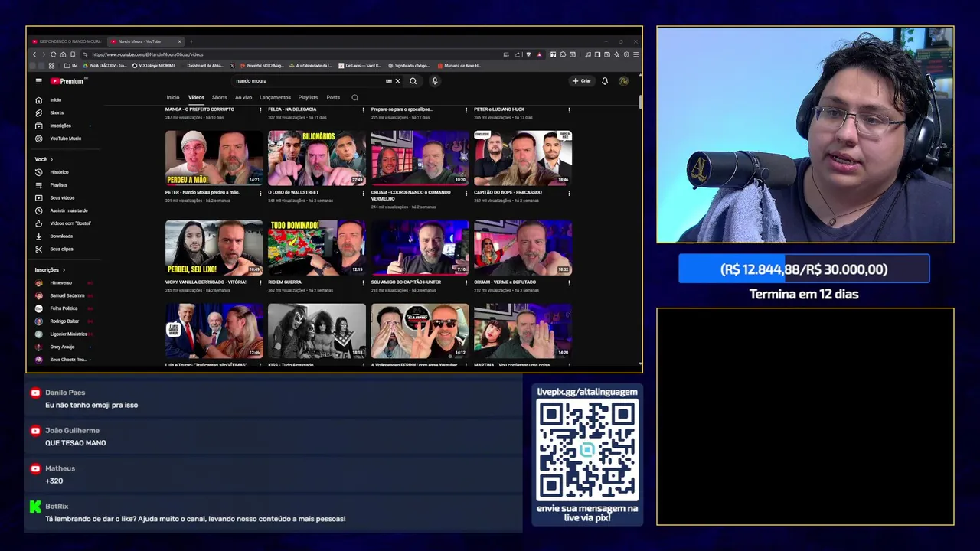Click the search magnifier button
Screen dimensions: 980x551
[413, 81]
